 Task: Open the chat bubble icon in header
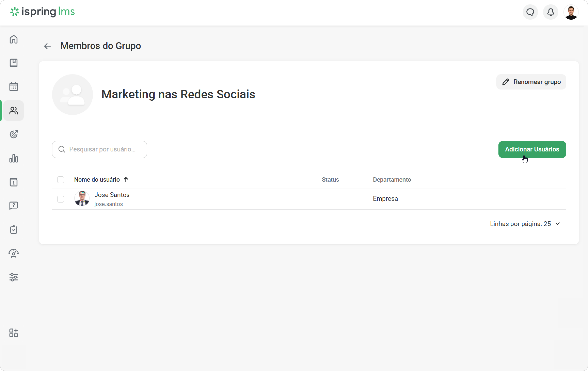pos(530,12)
